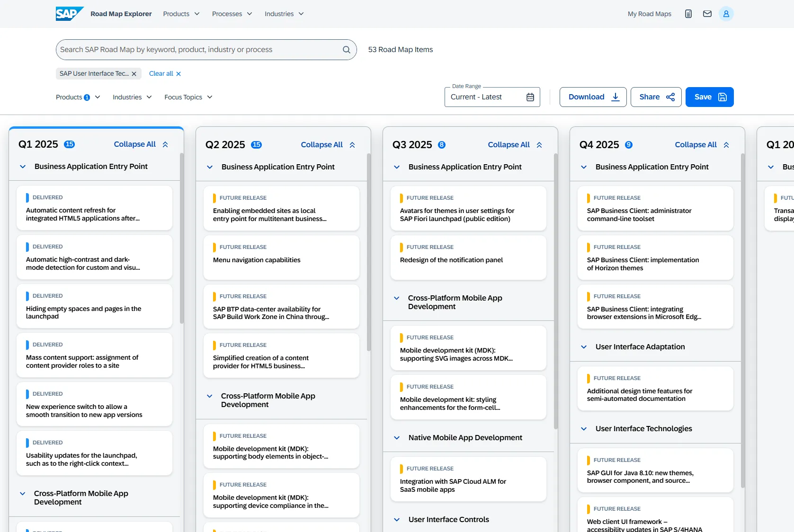Click the road map search field

[199, 50]
